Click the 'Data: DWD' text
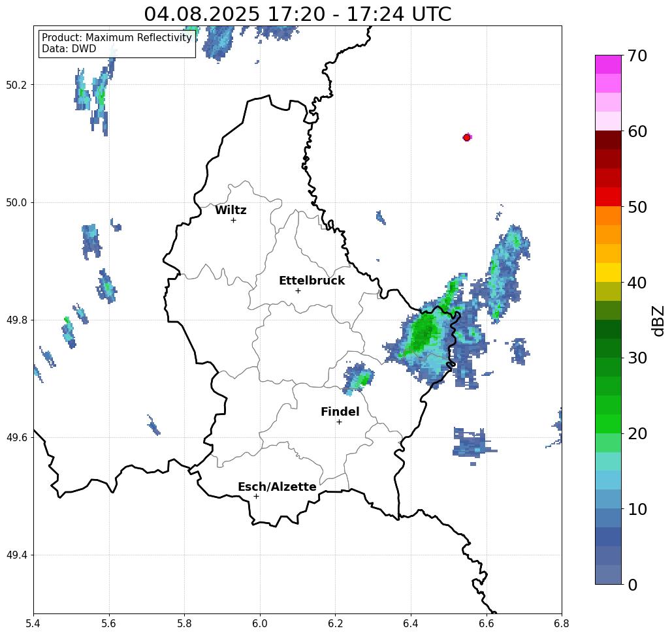 69,49
